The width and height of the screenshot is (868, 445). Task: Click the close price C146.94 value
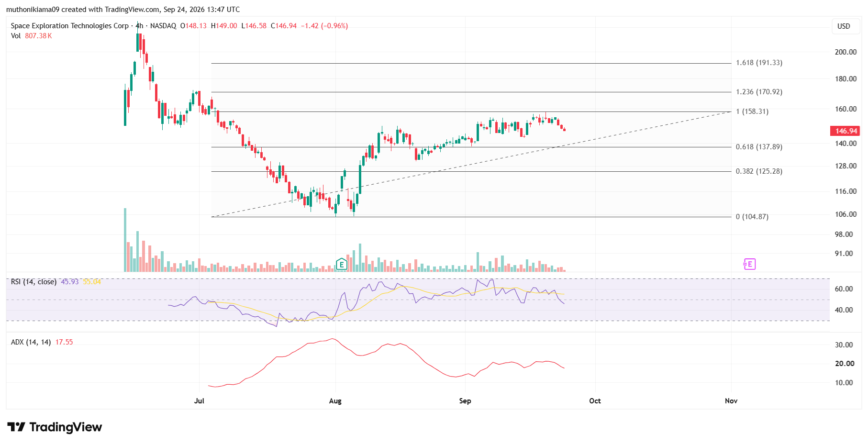coord(284,26)
